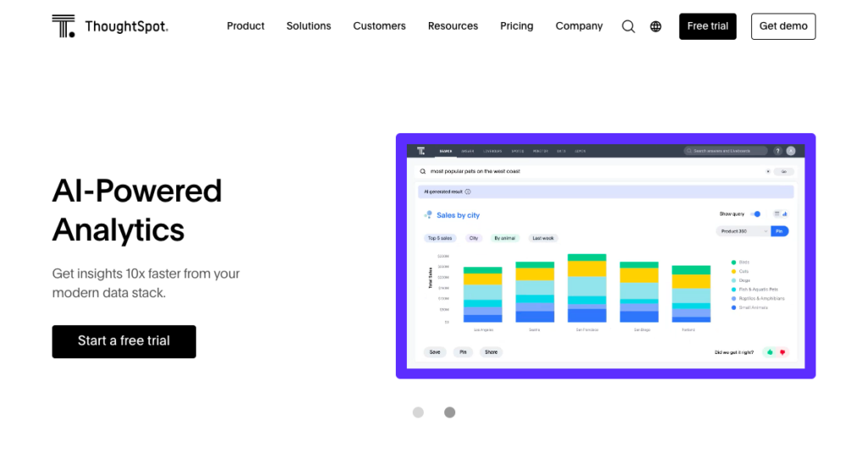Image resolution: width=868 pixels, height=465 pixels.
Task: Click the Portland bar in the chart
Action: click(691, 294)
